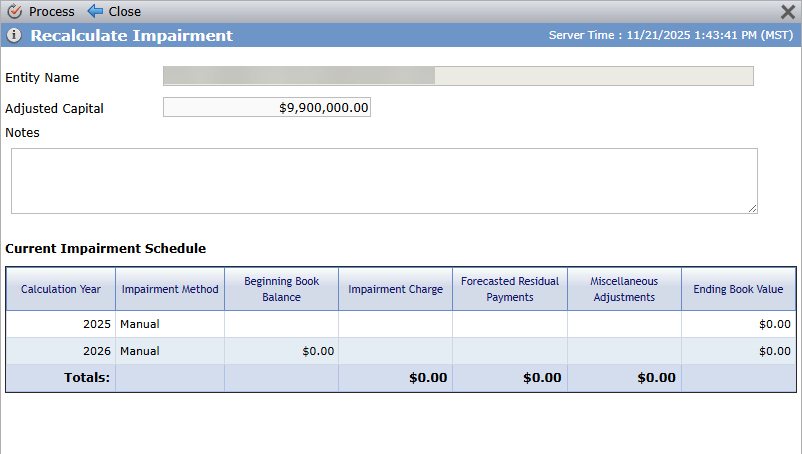Screen dimensions: 802x454
Task: Click the Miscellaneous Adjustments column header
Action: pyautogui.click(x=624, y=289)
